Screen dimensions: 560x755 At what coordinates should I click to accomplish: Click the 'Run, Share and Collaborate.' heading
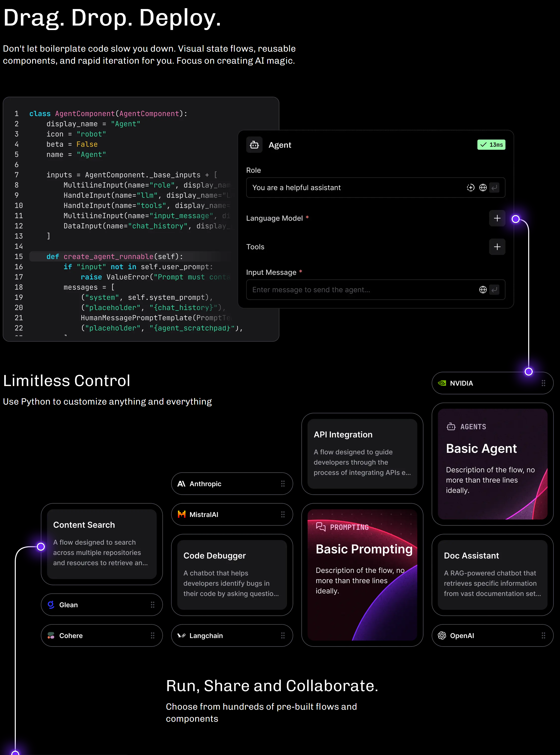tap(272, 686)
